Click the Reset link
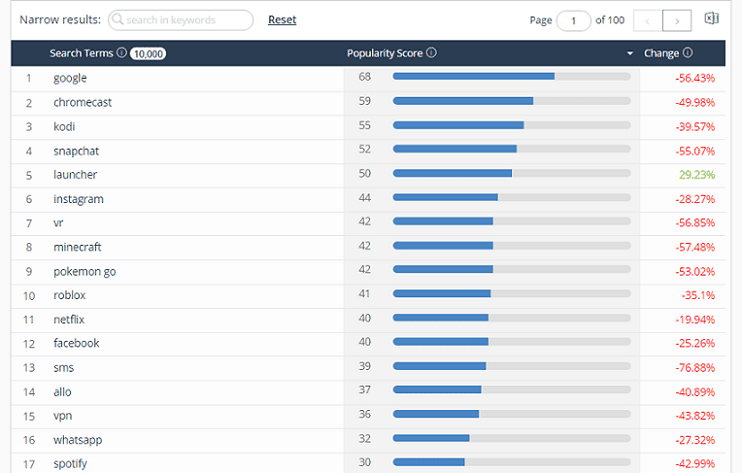Screen dimensions: 742x473 [x=282, y=20]
